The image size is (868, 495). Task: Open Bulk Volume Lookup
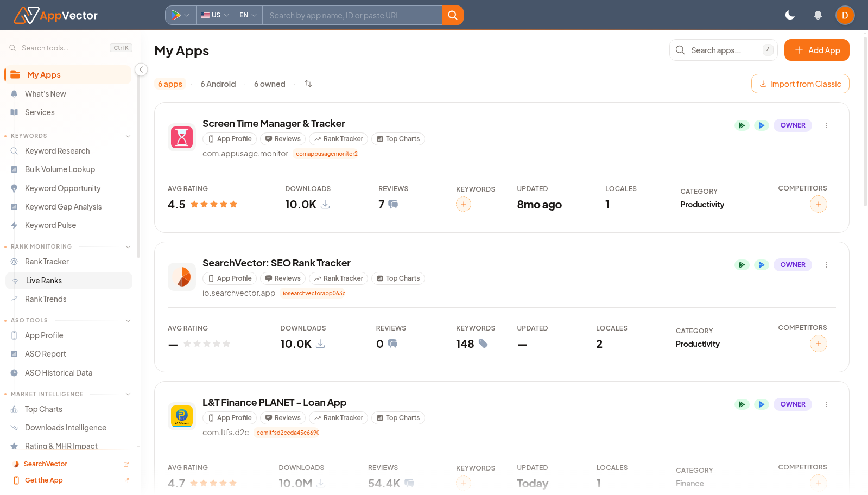(x=68, y=169)
